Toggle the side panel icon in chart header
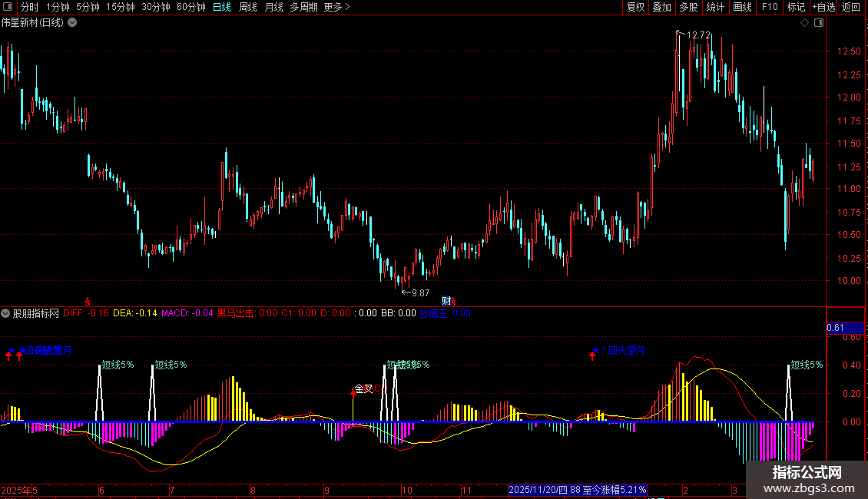 coord(819,23)
